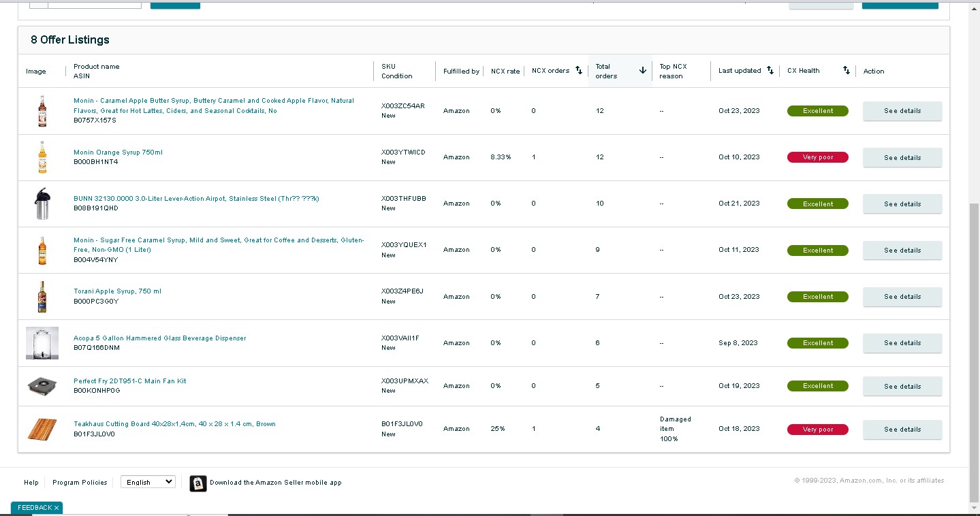
Task: Click Excellent badge for Monin Sugar Free Caramel
Action: tap(818, 251)
